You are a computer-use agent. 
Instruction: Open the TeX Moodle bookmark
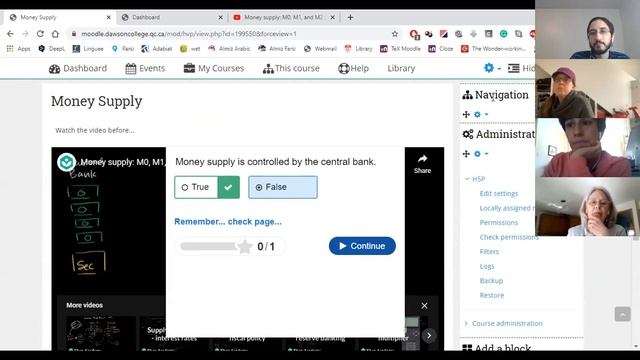[x=400, y=49]
